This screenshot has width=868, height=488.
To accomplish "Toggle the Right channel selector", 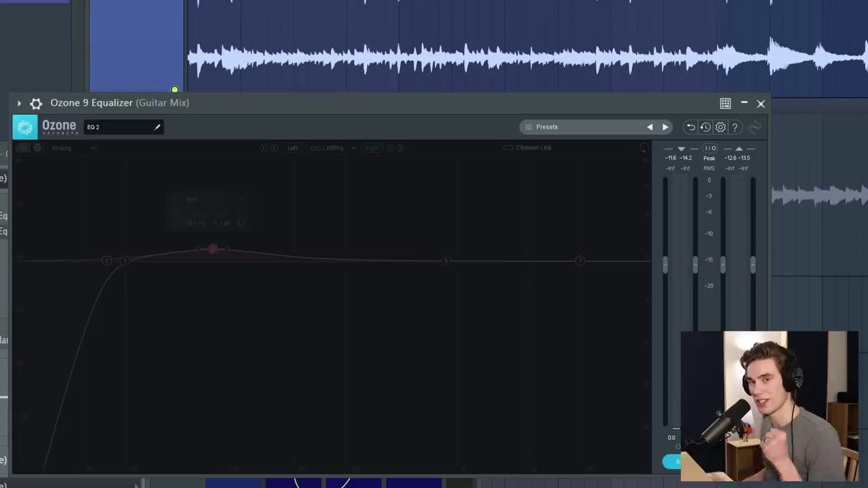I will click(x=371, y=148).
